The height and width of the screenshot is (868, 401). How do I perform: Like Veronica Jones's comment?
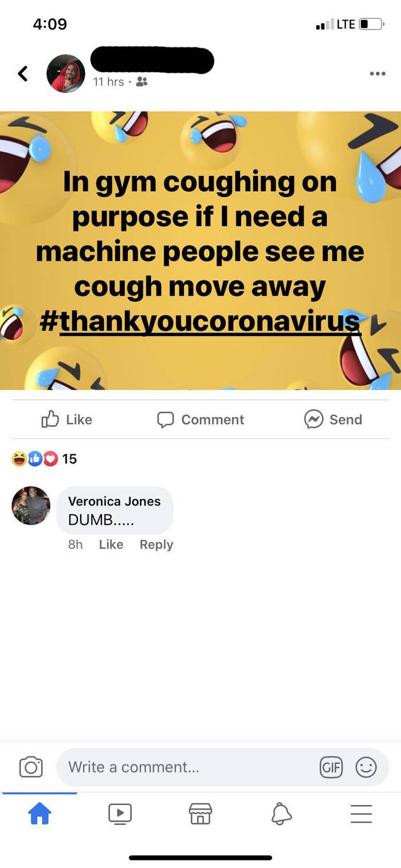point(111,544)
